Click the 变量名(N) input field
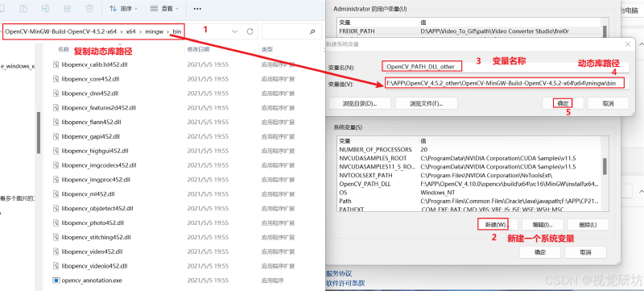The image size is (644, 291). pyautogui.click(x=505, y=67)
